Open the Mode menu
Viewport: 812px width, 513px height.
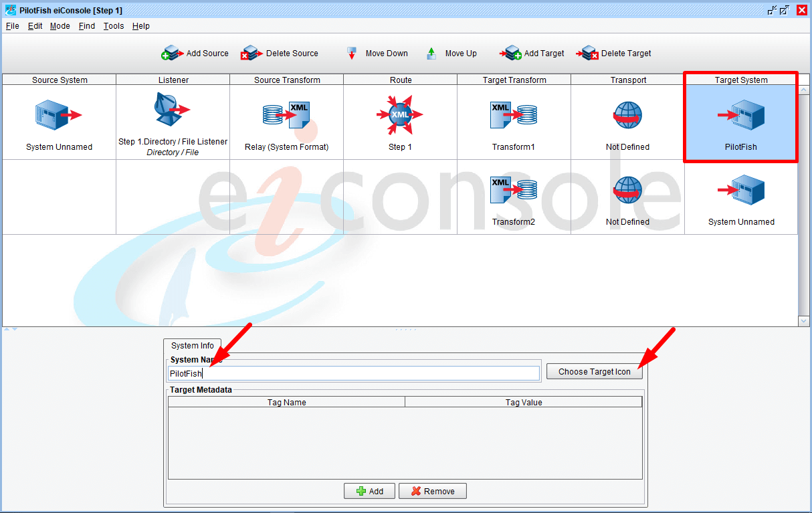click(x=60, y=26)
